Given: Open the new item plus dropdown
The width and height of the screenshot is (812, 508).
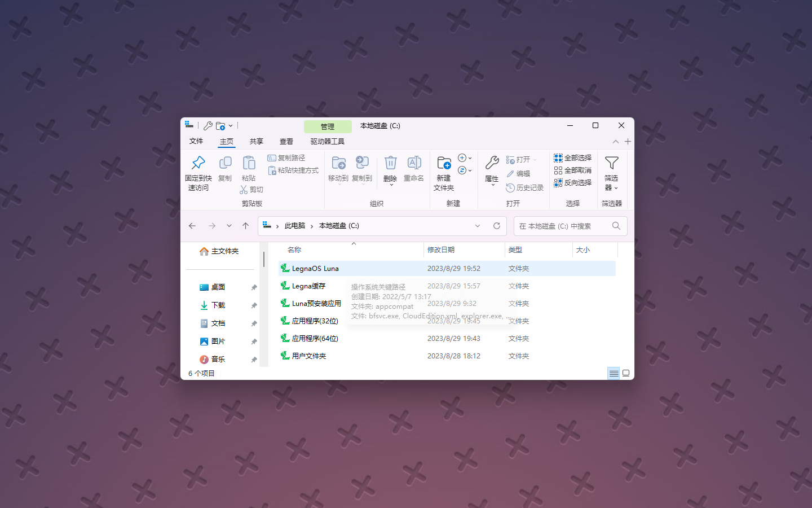Looking at the screenshot, I should click(x=465, y=158).
